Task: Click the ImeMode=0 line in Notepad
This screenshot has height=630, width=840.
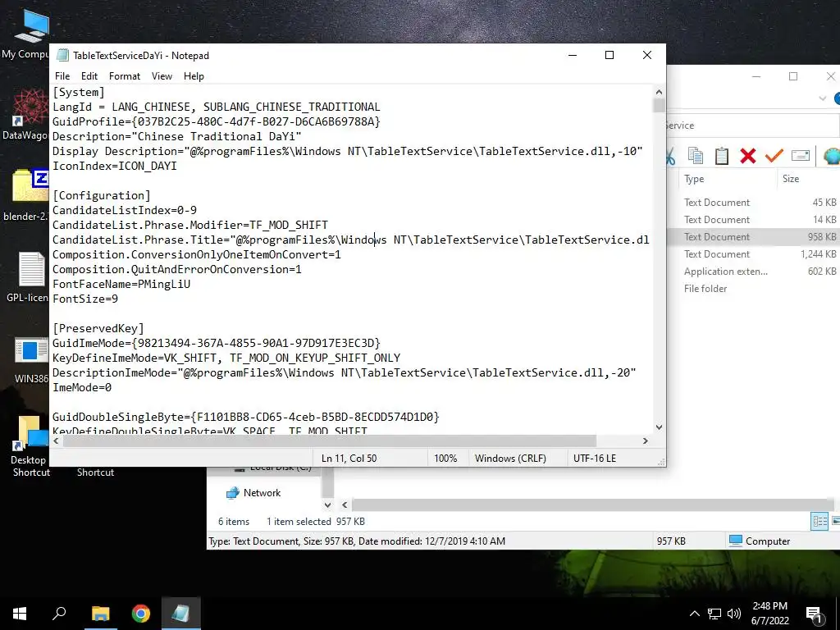Action: pos(82,387)
